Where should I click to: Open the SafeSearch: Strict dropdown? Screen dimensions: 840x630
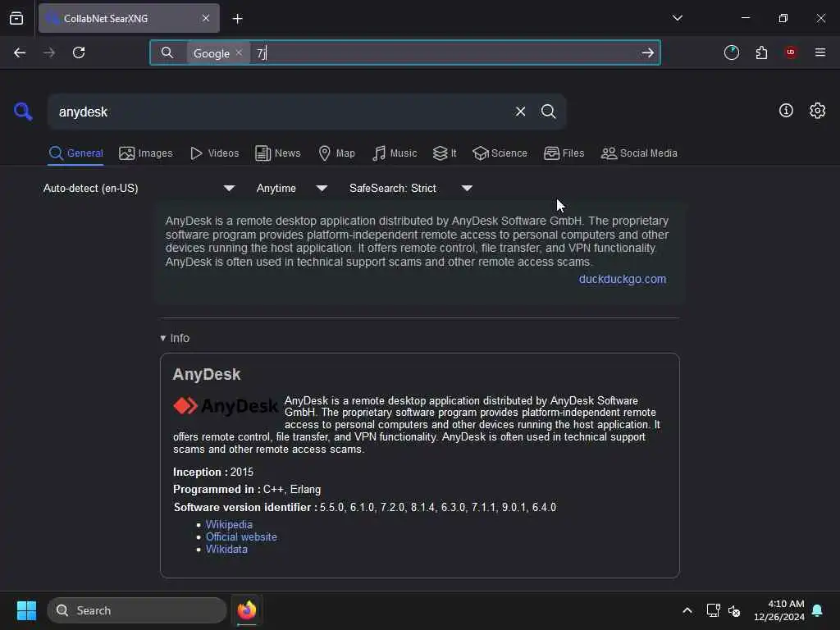click(411, 188)
